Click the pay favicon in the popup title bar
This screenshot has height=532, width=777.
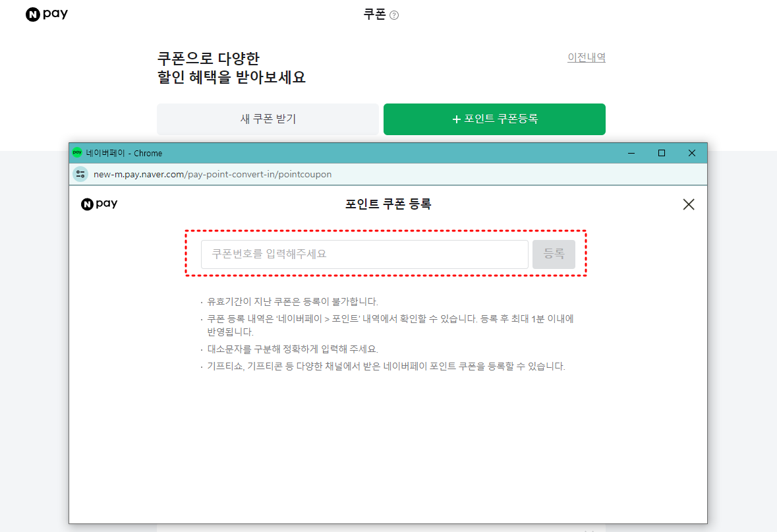coord(77,153)
